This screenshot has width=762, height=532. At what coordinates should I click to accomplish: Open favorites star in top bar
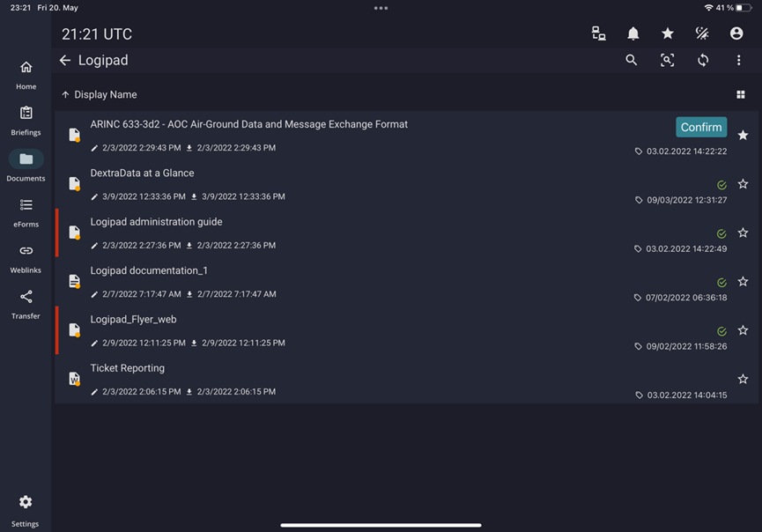668,33
